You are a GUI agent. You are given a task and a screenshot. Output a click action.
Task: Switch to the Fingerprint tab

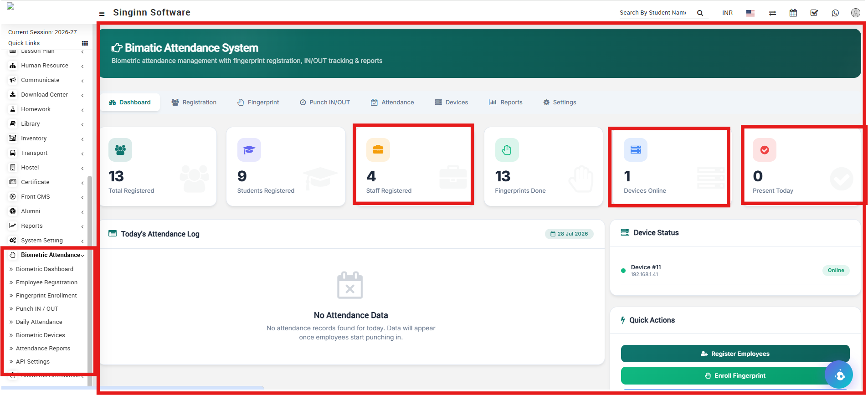point(258,103)
